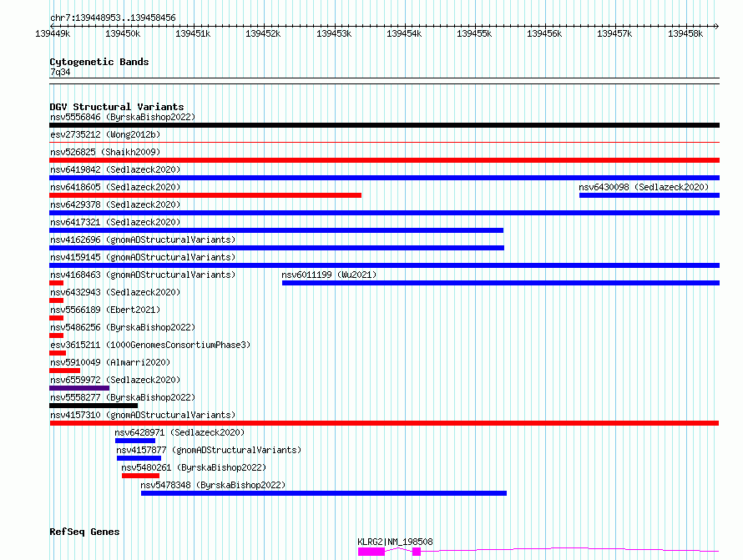Image resolution: width=743 pixels, height=560 pixels.
Task: Open esv3615211 (1000GenomesConsortiumPhase3) label
Action: pyautogui.click(x=150, y=345)
